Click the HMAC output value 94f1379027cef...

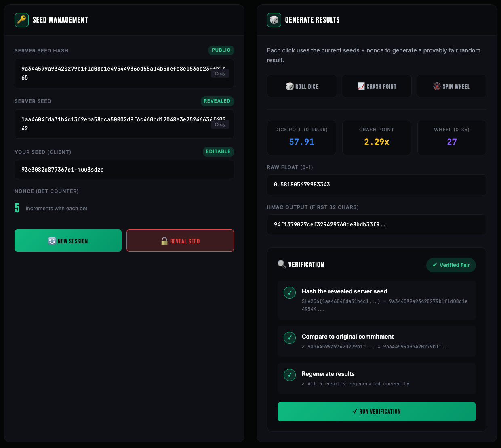[x=331, y=224]
